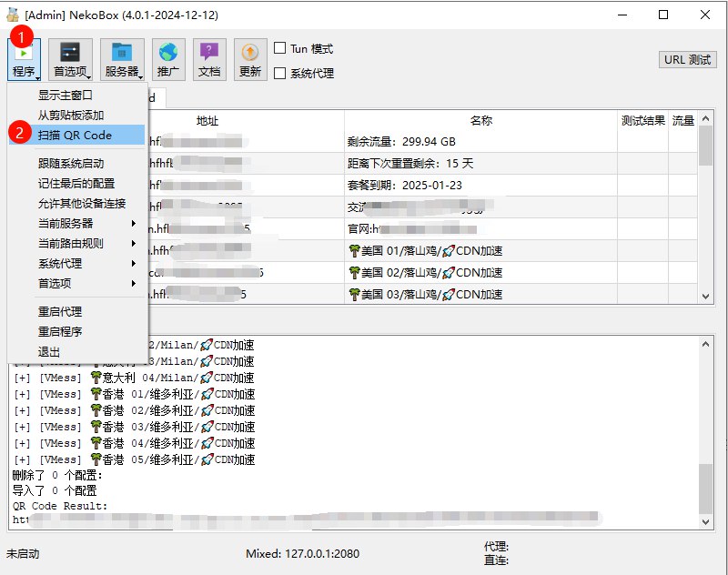Click the 代理: status label
The width and height of the screenshot is (728, 575).
[496, 546]
